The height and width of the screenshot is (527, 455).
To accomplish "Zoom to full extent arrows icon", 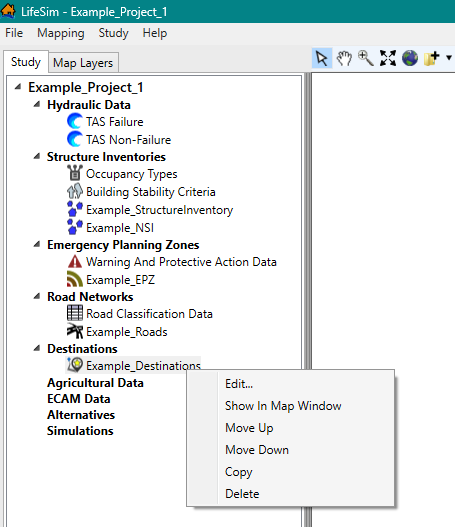I will pyautogui.click(x=387, y=58).
